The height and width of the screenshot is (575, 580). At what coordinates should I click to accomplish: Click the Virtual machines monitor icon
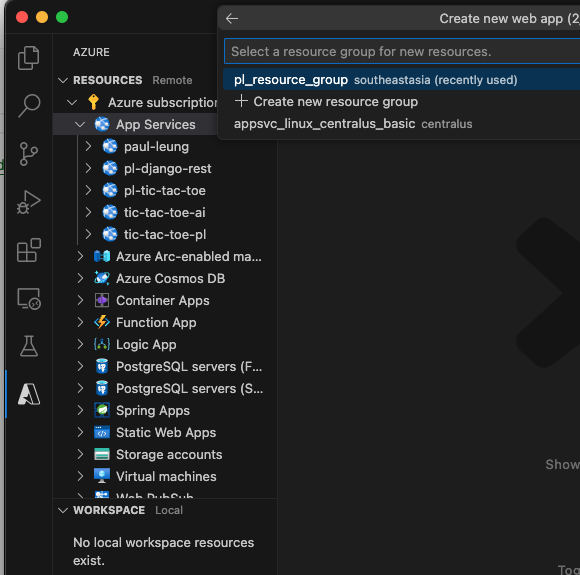coord(102,476)
